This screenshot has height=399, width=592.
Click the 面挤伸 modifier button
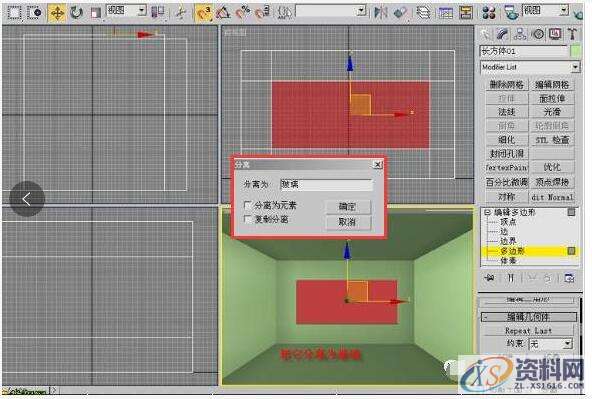tap(552, 99)
